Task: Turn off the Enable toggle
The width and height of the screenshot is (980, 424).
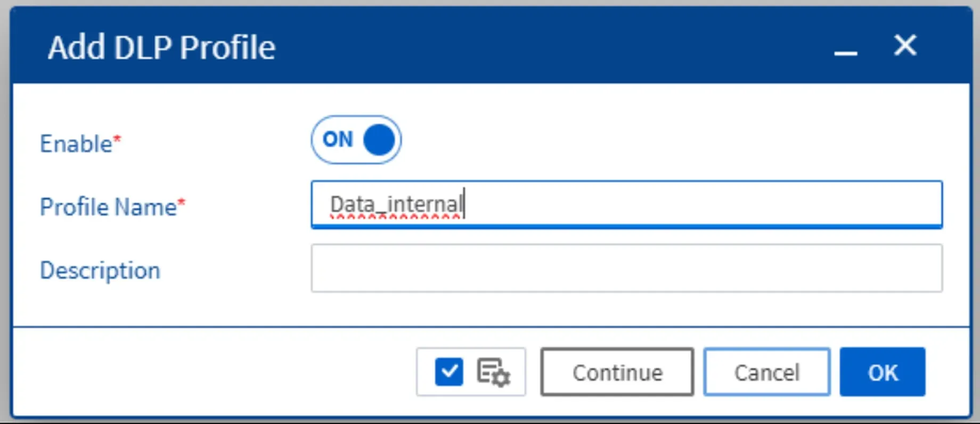Action: click(x=356, y=140)
